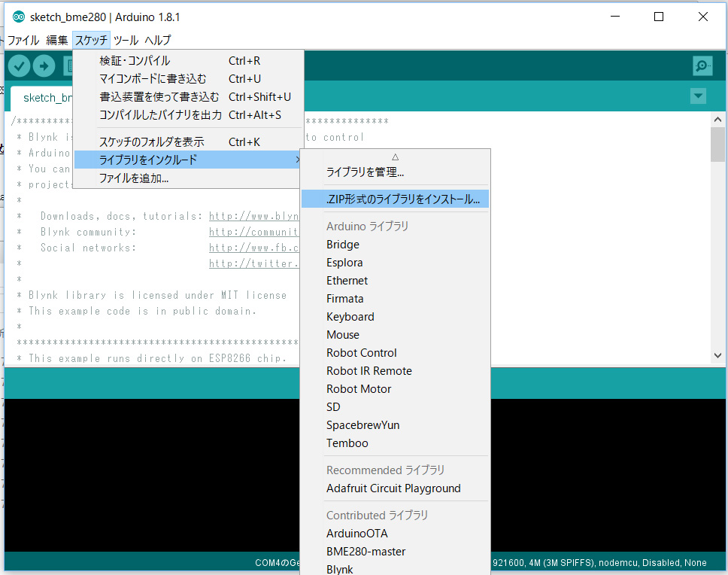Click the scrollbar down arrow in editor
728x575 pixels.
717,354
